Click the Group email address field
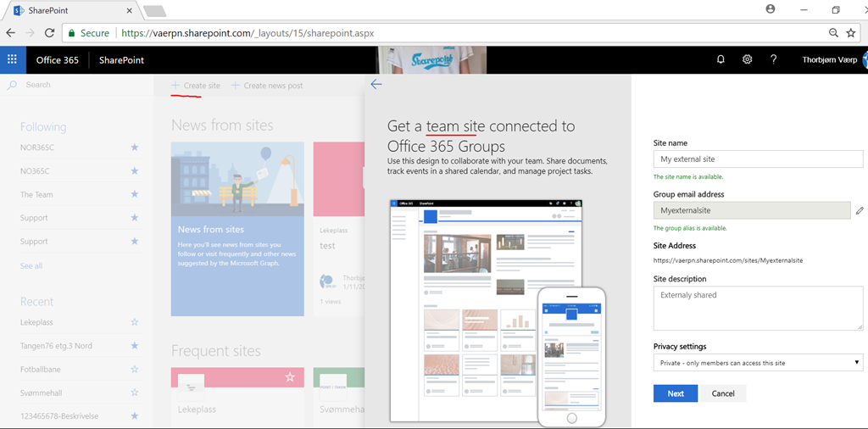868x429 pixels. [x=752, y=210]
